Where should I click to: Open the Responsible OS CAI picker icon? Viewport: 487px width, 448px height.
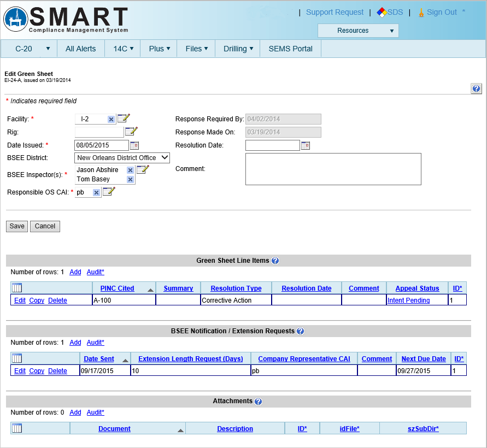(109, 192)
